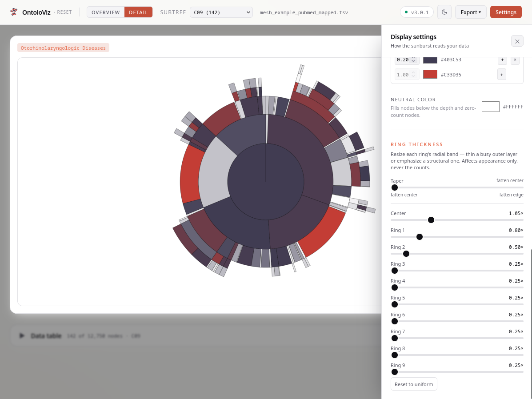This screenshot has width=532, height=399.
Task: Click the Center thickness slider handle
Action: (x=431, y=220)
